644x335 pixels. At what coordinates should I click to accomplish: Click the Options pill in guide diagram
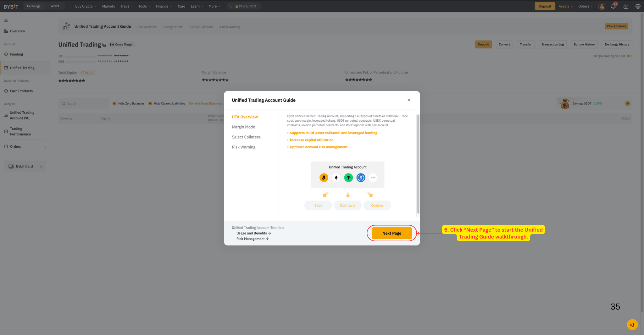pyautogui.click(x=377, y=206)
